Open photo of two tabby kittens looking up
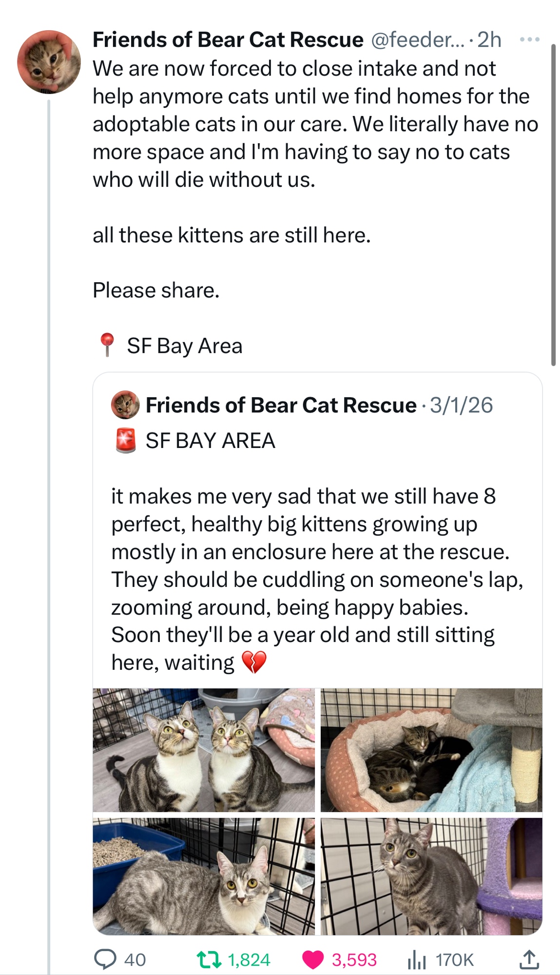Viewport: 560px width, 975px height. 204,750
